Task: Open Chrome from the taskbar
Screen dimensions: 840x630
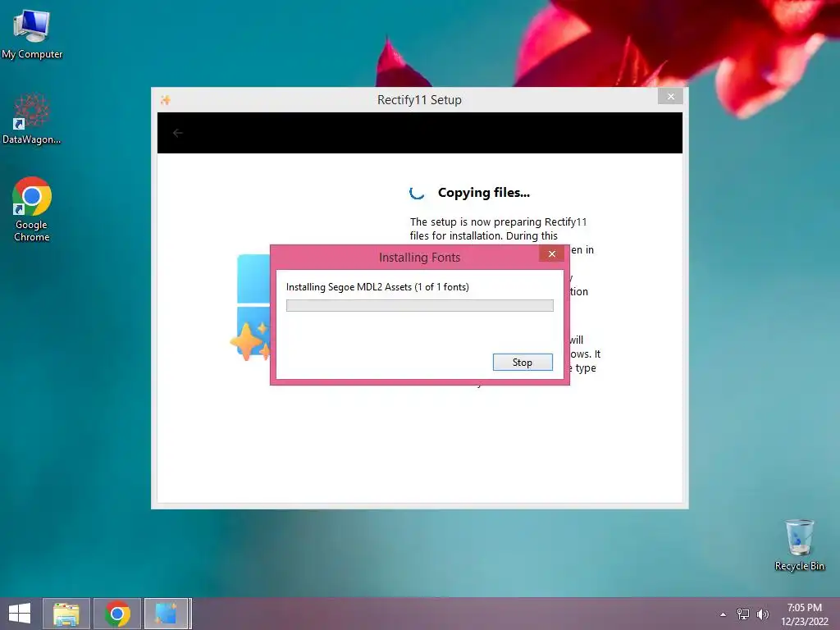Action: click(117, 614)
